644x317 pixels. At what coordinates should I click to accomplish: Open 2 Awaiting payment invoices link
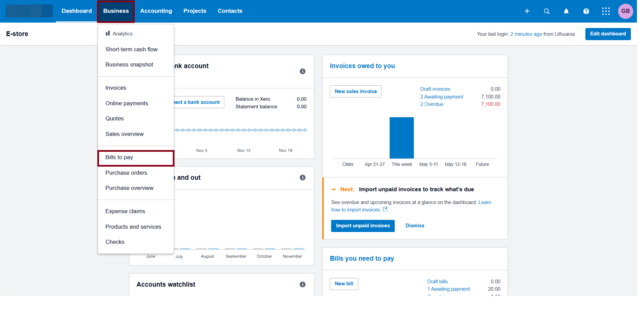(x=442, y=97)
